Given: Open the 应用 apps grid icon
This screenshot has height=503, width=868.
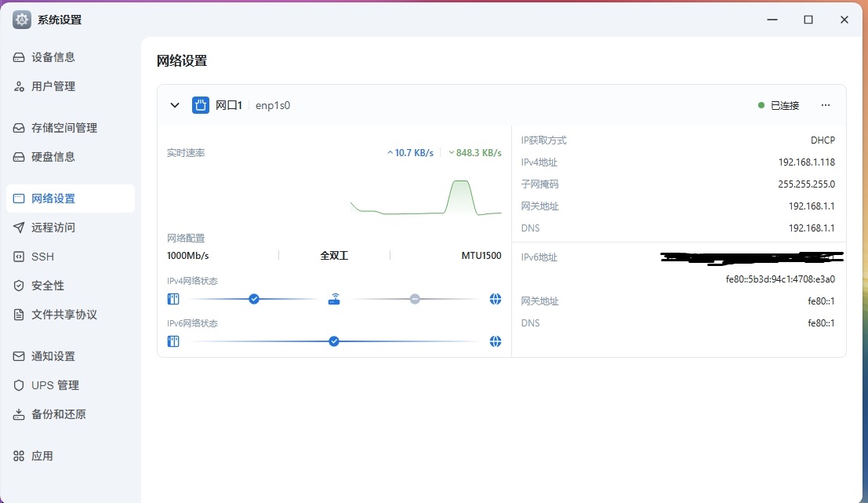Looking at the screenshot, I should [x=19, y=455].
